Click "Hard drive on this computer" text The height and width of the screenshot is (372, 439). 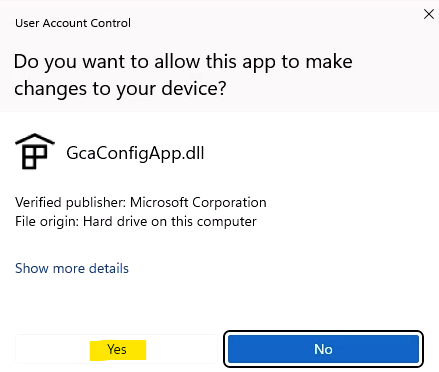click(x=170, y=222)
